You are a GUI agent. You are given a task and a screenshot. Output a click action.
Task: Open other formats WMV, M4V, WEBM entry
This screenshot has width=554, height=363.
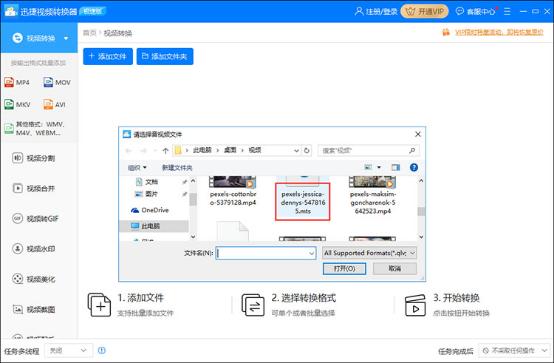point(35,128)
